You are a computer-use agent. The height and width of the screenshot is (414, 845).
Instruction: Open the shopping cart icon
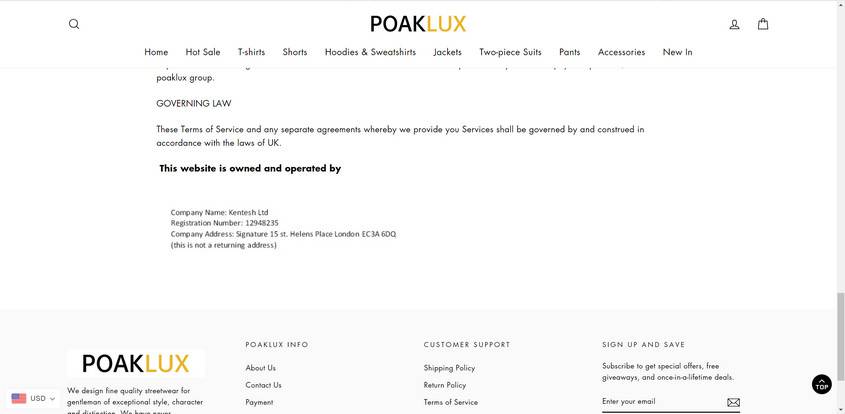763,24
